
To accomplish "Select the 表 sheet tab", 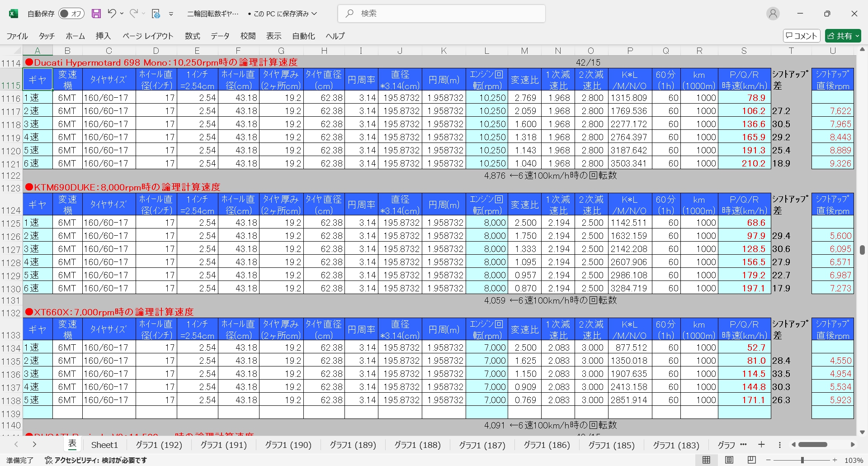I will pyautogui.click(x=72, y=444).
